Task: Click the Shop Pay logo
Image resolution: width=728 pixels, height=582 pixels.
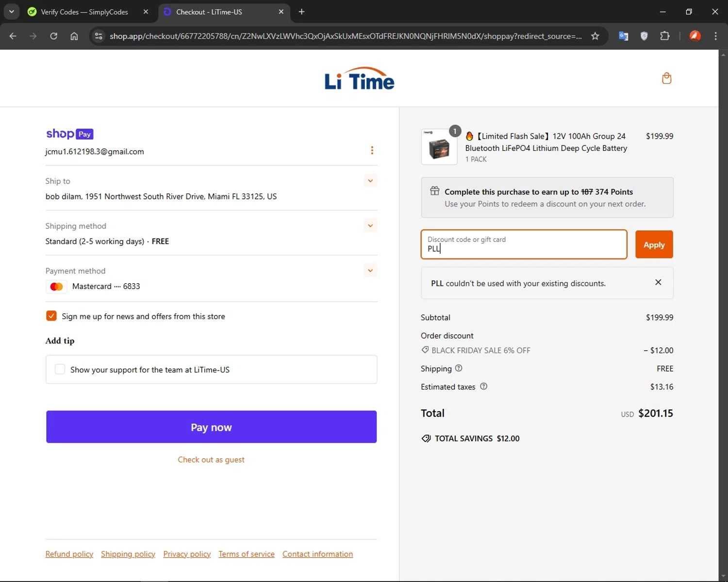Action: coord(70,134)
